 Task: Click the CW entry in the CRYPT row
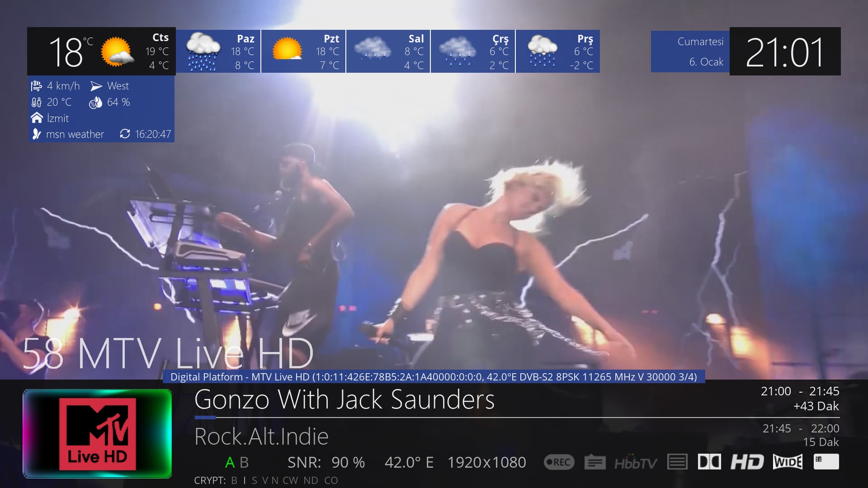click(290, 480)
